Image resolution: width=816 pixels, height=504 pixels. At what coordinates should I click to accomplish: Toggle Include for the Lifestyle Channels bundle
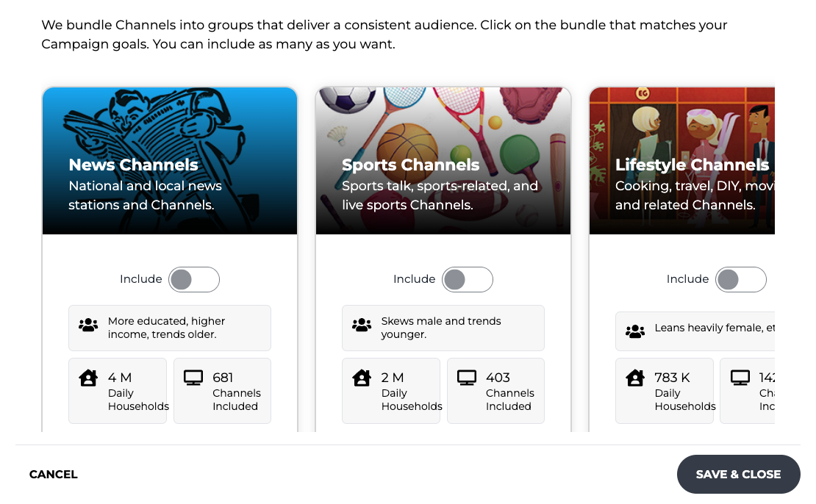(741, 280)
